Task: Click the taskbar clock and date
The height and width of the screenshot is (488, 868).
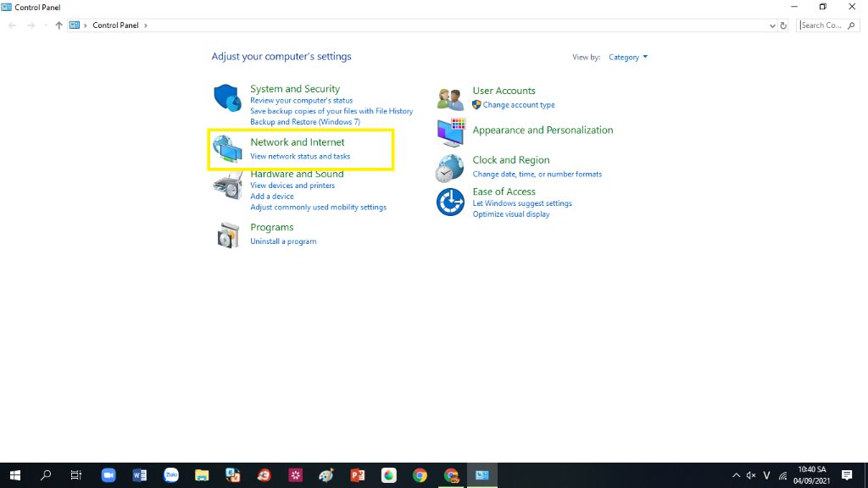Action: (x=811, y=475)
